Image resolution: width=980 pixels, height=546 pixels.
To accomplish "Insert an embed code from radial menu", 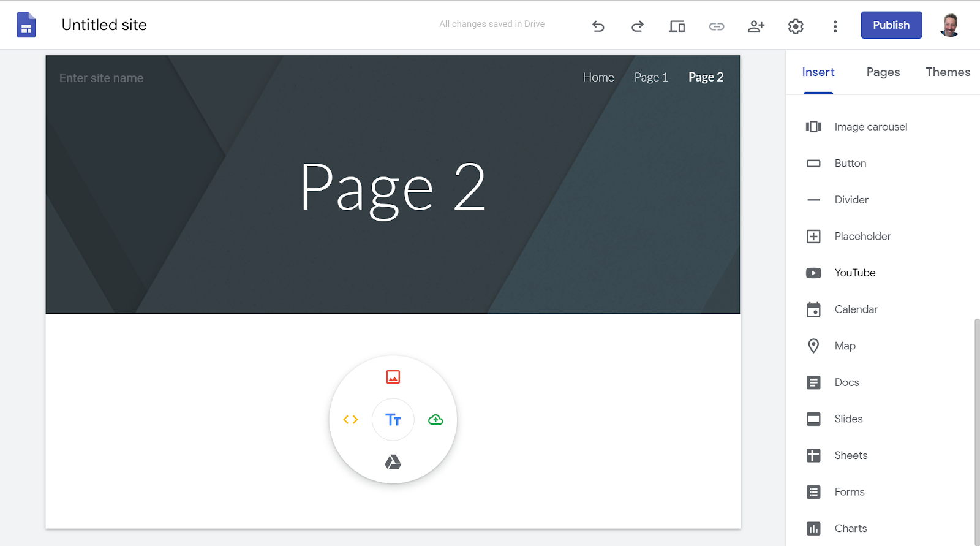I will 350,420.
